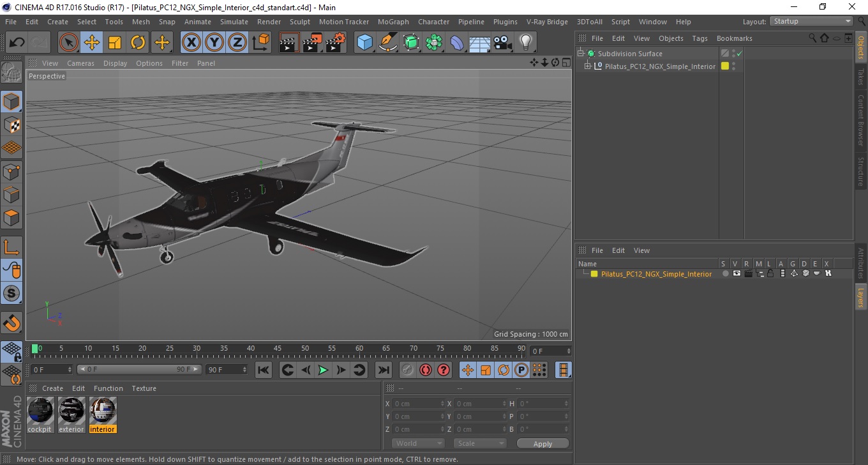Open Object Manager Tags menu
The width and height of the screenshot is (868, 465).
[x=700, y=38]
